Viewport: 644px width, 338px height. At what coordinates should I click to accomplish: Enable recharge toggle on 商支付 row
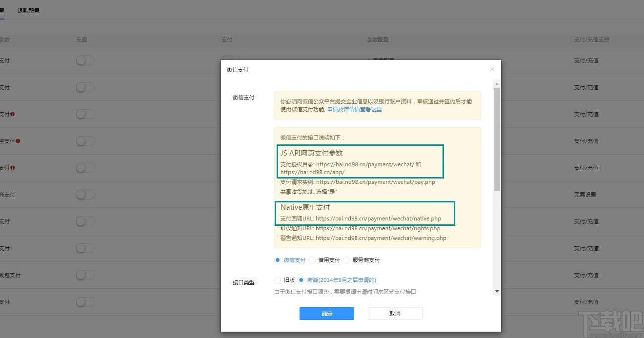pyautogui.click(x=85, y=194)
